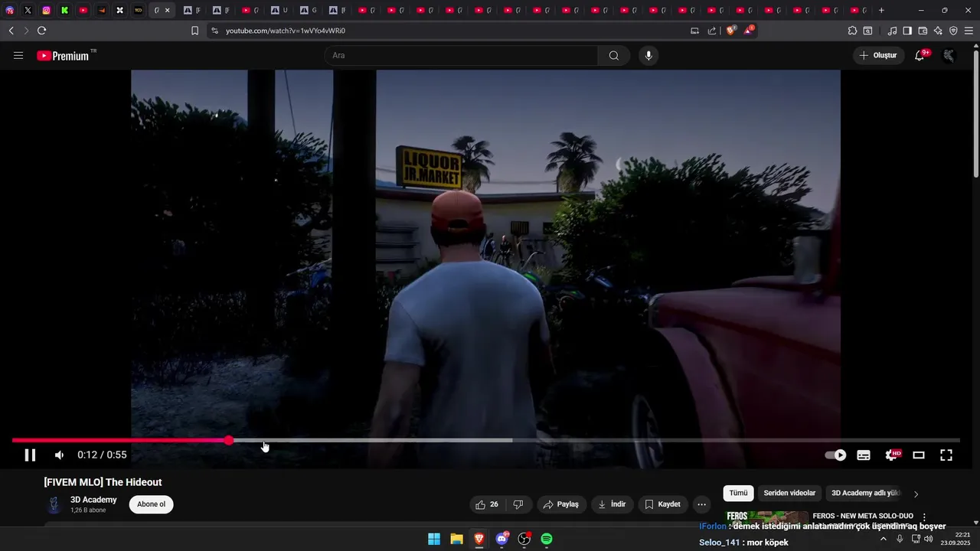Open the Brave Rewards triangle icon
This screenshot has width=980, height=551.
(x=749, y=31)
